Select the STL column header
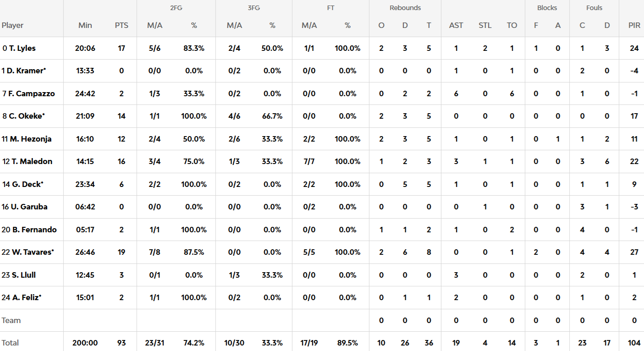 click(x=485, y=26)
